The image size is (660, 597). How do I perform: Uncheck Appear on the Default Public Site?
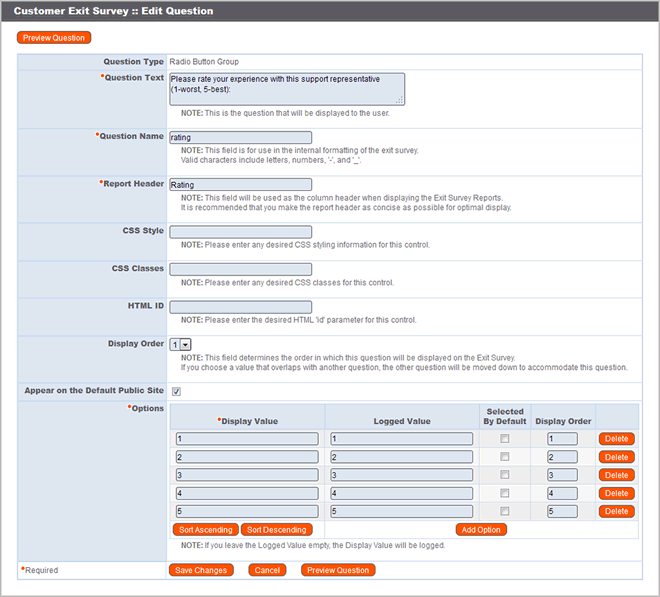pos(176,391)
